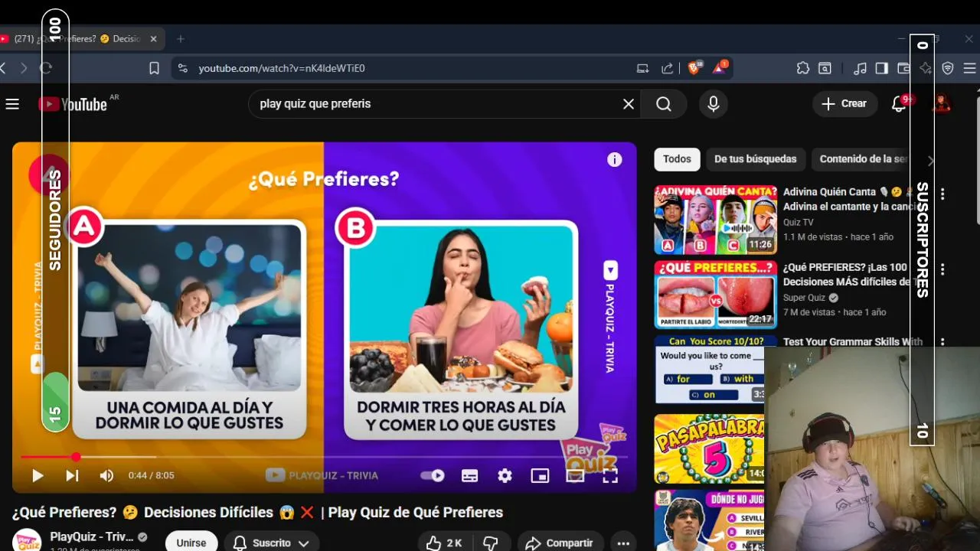Click video title ¿Qué Prefieres? Decisiones Difíciles
The height and width of the screenshot is (551, 980).
pyautogui.click(x=257, y=512)
